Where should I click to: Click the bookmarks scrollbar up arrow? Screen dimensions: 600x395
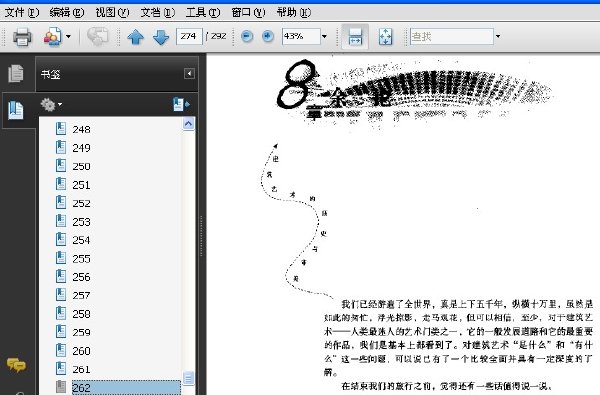click(188, 124)
